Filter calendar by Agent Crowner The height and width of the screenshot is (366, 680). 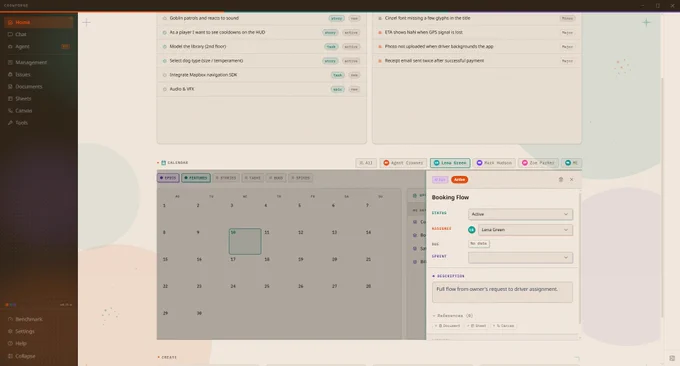click(x=403, y=163)
